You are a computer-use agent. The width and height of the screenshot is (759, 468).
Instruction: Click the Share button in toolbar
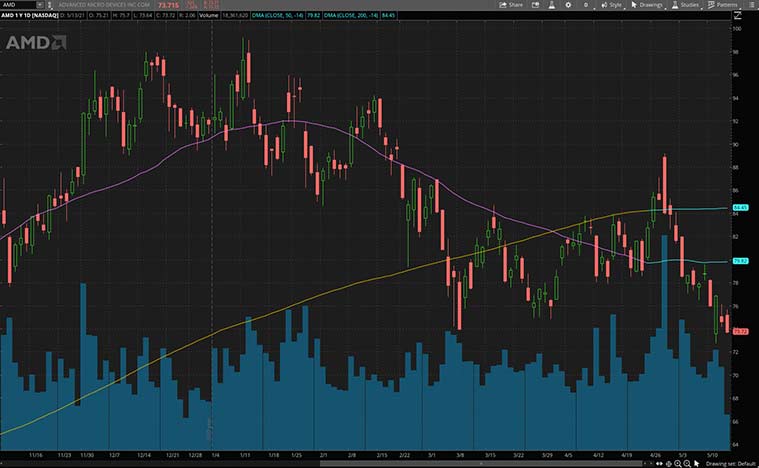coord(511,5)
